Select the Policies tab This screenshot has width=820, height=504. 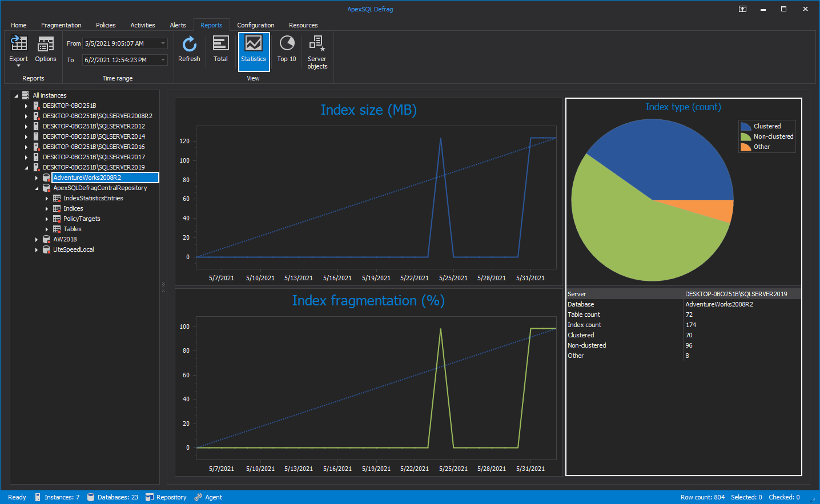click(105, 25)
